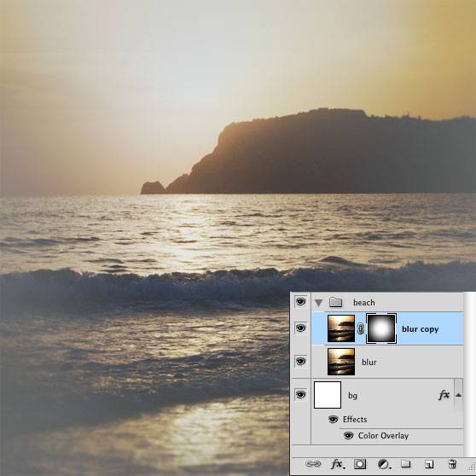The height and width of the screenshot is (476, 476).
Task: Select the bg layer
Action: tap(387, 395)
